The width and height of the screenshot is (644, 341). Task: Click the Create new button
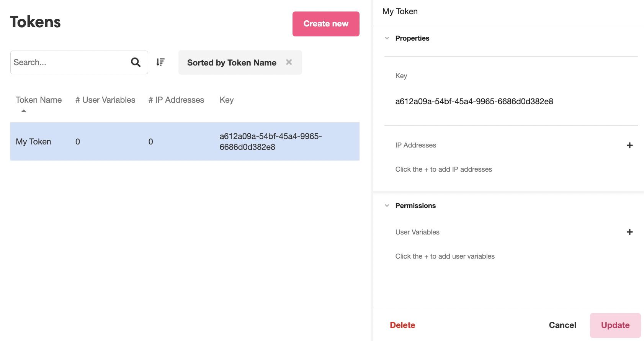click(x=326, y=24)
